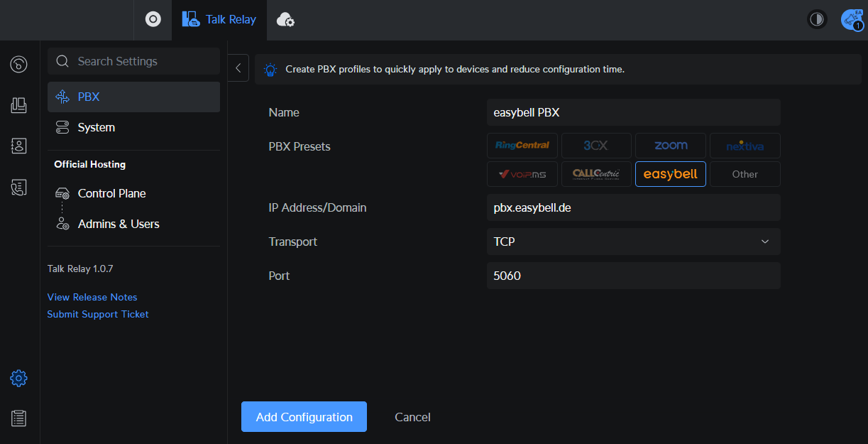Expand the Transport TCP dropdown

(x=633, y=242)
